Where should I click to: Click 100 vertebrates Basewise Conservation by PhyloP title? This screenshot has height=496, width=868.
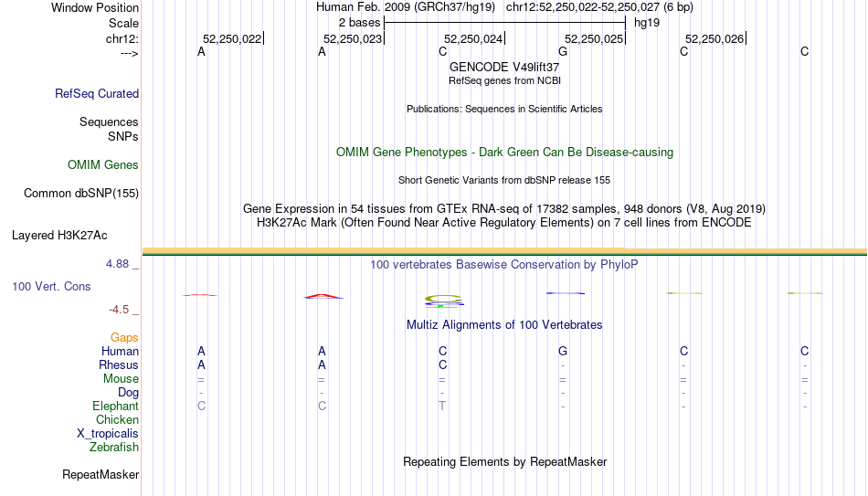click(504, 265)
